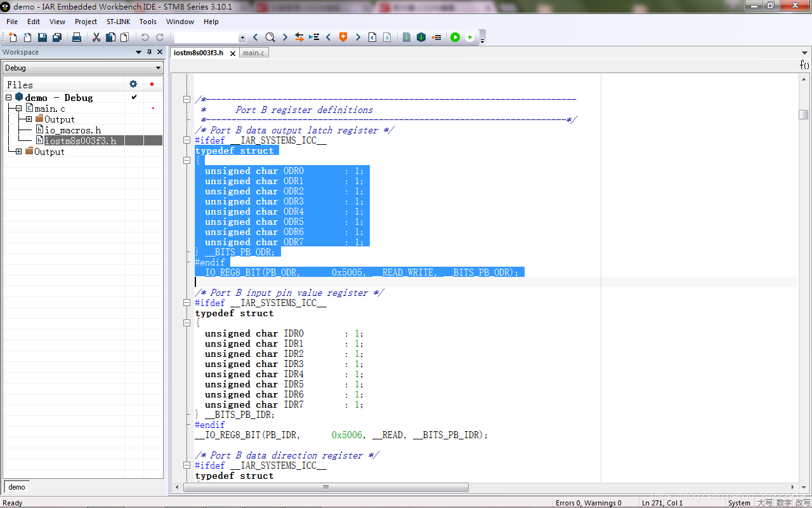Select io_macros.h in the file tree

tap(72, 130)
